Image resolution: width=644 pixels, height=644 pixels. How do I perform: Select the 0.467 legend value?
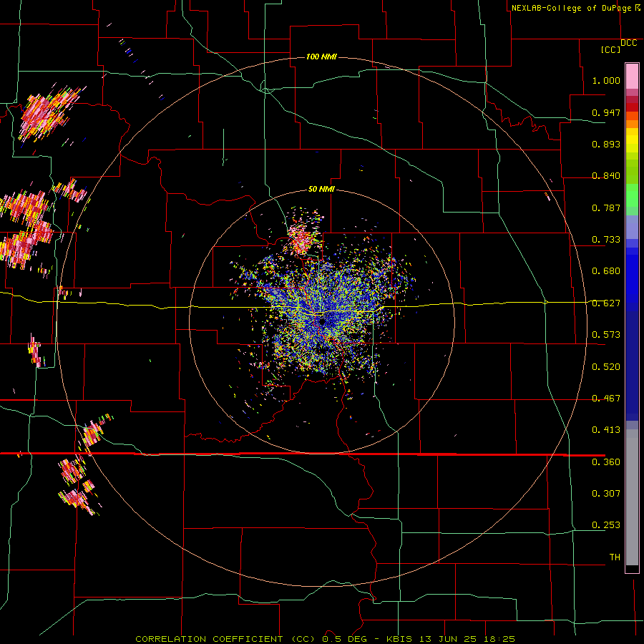tap(606, 399)
